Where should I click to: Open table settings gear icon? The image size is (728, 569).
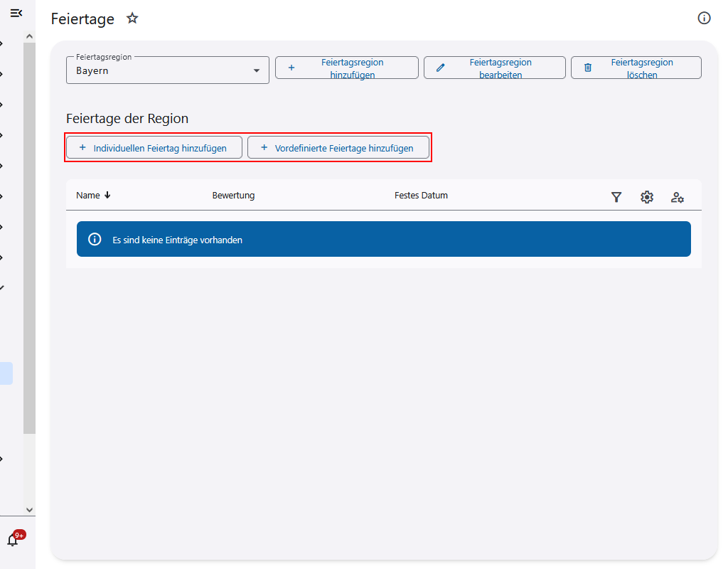coord(647,197)
